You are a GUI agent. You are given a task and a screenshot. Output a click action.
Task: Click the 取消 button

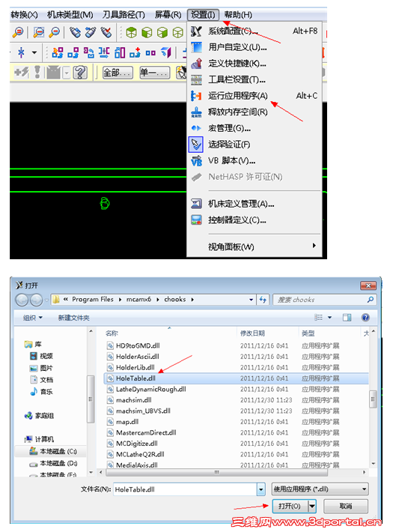point(346,507)
